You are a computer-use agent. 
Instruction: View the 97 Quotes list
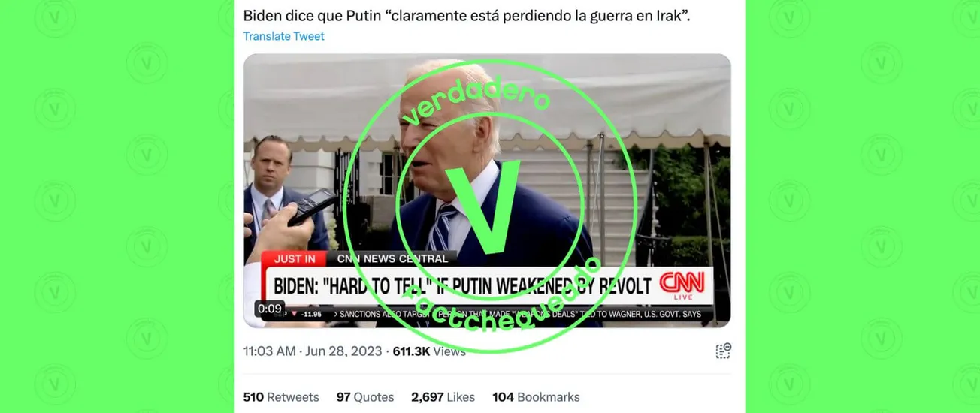364,397
